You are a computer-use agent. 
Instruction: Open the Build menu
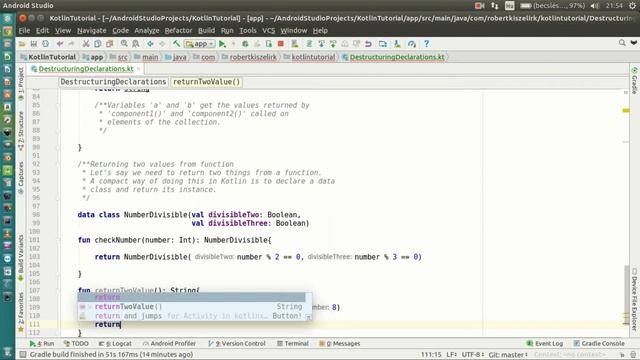click(x=206, y=31)
